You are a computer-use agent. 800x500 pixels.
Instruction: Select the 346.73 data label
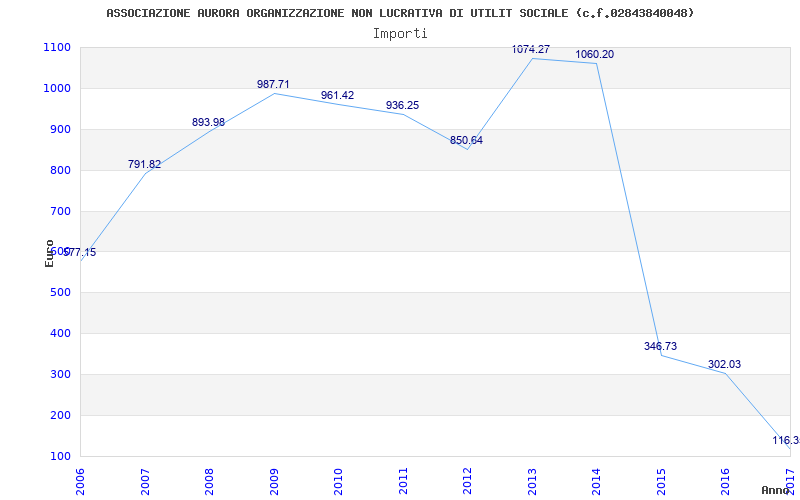[660, 346]
